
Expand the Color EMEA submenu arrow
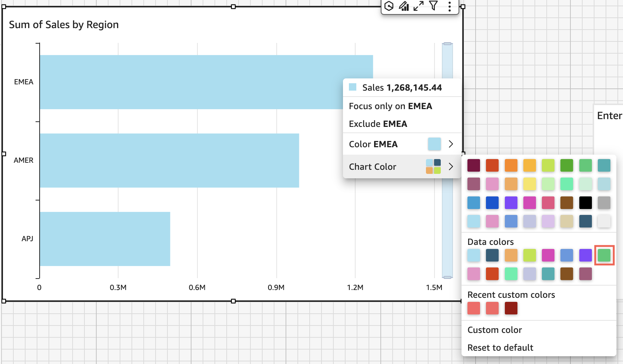pos(451,144)
